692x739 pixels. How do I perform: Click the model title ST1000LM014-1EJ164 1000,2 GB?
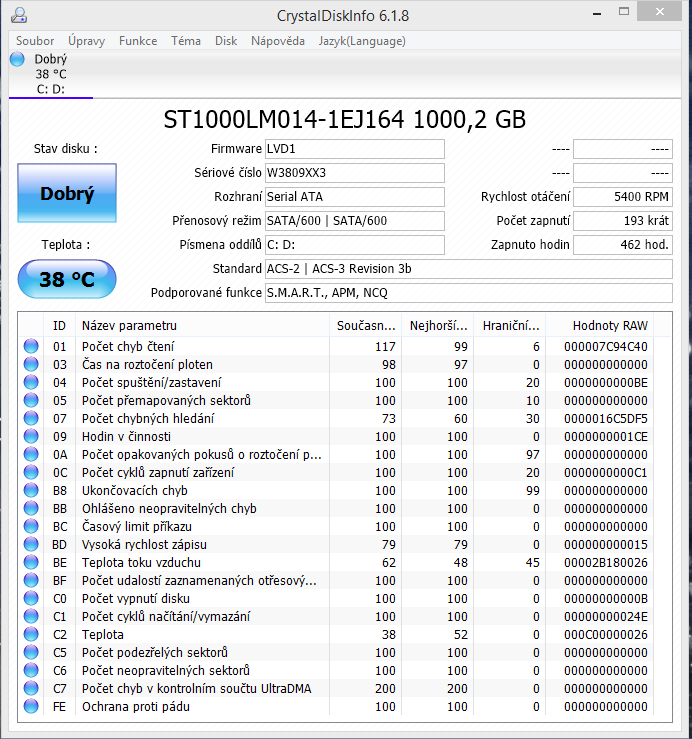pos(345,119)
